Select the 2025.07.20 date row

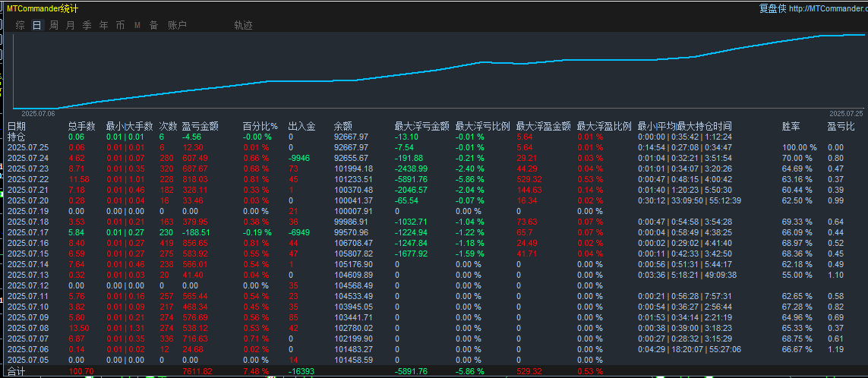click(x=27, y=200)
